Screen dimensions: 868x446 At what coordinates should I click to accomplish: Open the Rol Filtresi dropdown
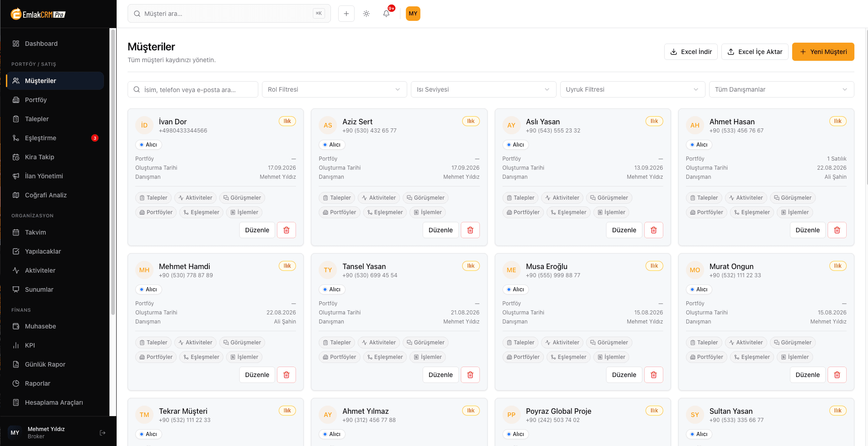[x=334, y=89]
